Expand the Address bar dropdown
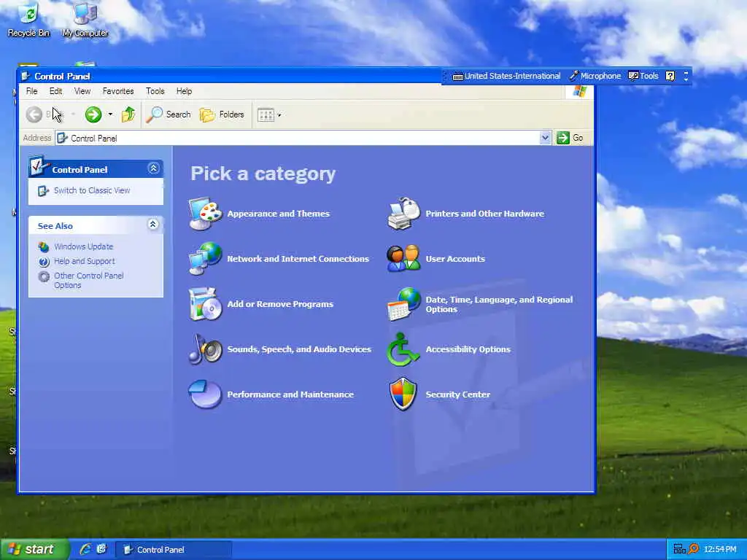This screenshot has width=747, height=560. click(545, 138)
